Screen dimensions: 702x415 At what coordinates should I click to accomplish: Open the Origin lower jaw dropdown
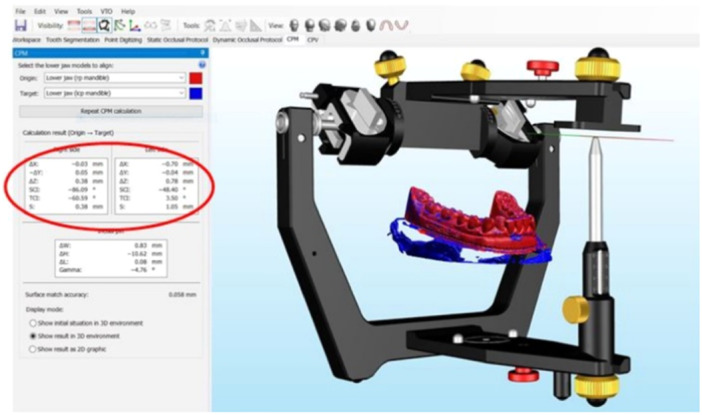pyautogui.click(x=115, y=78)
